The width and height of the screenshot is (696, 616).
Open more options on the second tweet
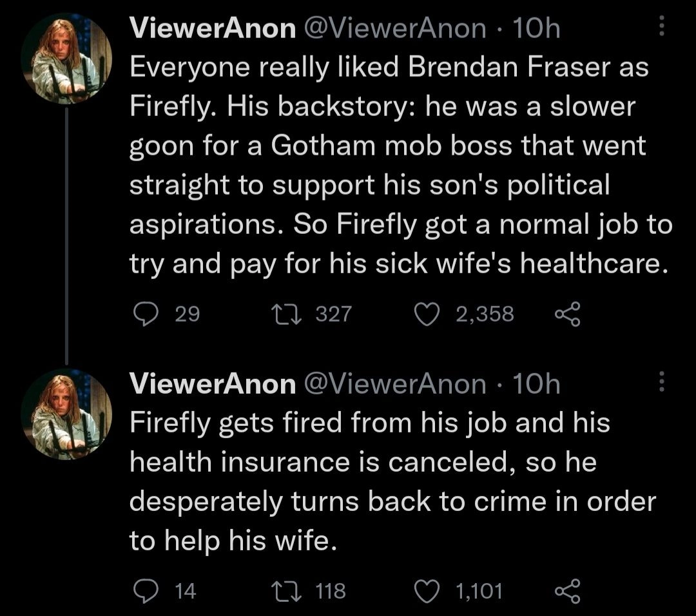click(659, 384)
